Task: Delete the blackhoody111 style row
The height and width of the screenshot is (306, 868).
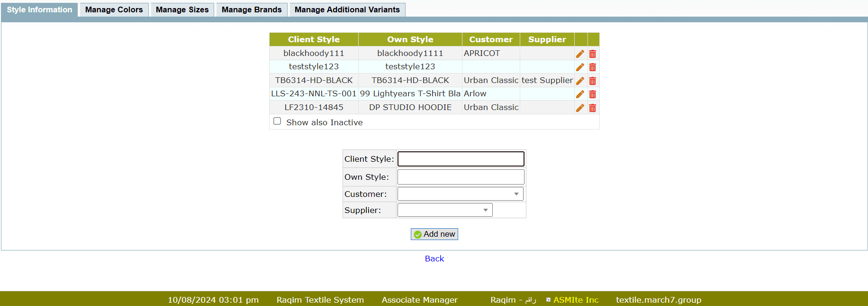Action: (592, 54)
